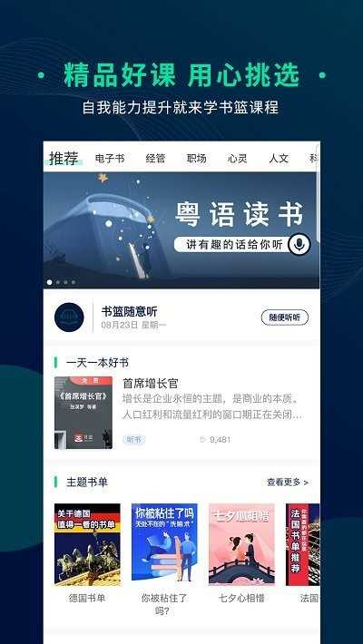The width and height of the screenshot is (363, 644).
Task: Open the 首席增长官 book cover
Action: click(x=83, y=413)
